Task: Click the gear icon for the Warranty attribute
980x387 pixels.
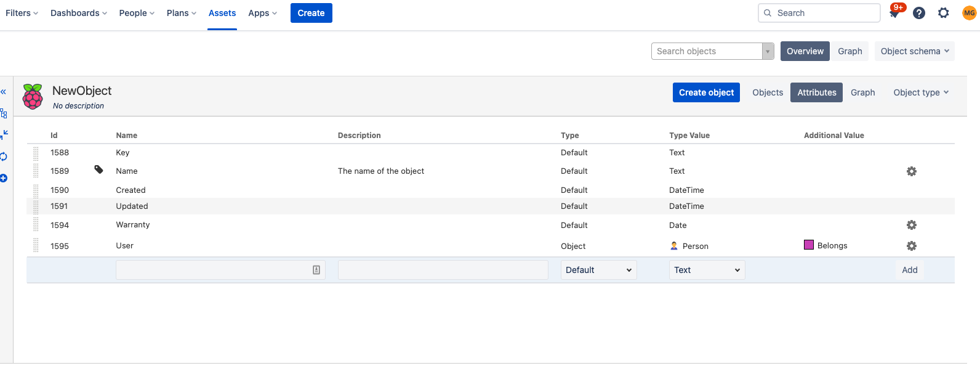Action: pyautogui.click(x=912, y=225)
